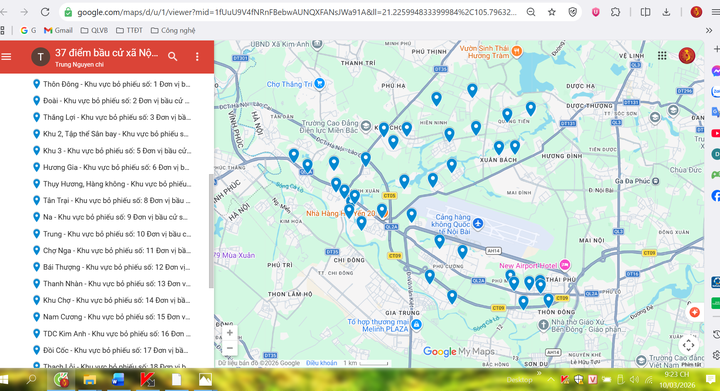Click the Google account avatar on the map

(x=687, y=56)
